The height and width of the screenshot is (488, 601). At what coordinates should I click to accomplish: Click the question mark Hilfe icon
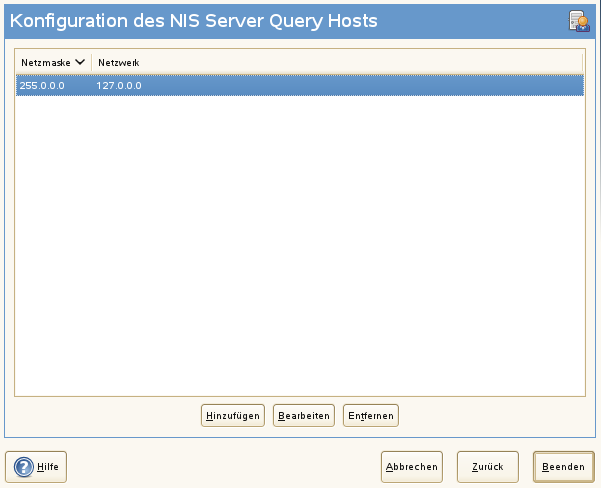click(x=23, y=466)
